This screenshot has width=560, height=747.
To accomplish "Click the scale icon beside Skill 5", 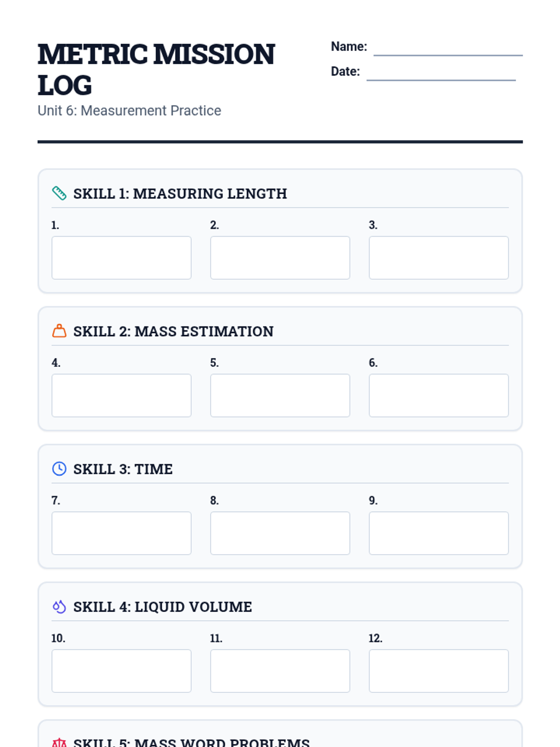I will 59,742.
